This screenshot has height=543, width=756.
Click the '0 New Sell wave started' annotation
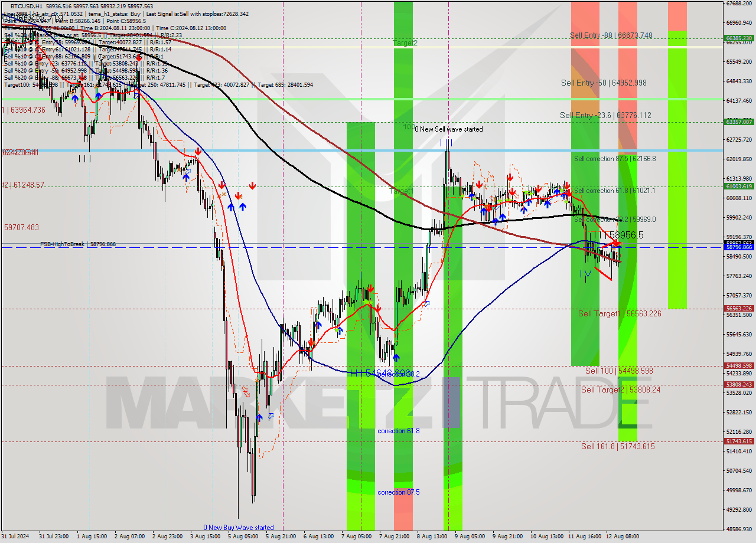[x=448, y=129]
